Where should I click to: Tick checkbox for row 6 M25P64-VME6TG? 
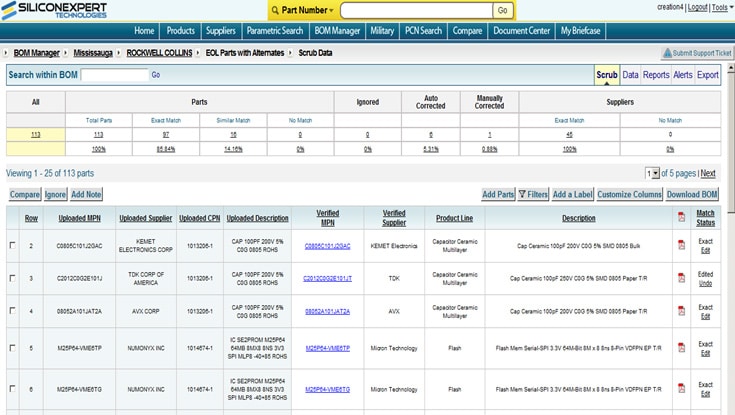(13, 388)
